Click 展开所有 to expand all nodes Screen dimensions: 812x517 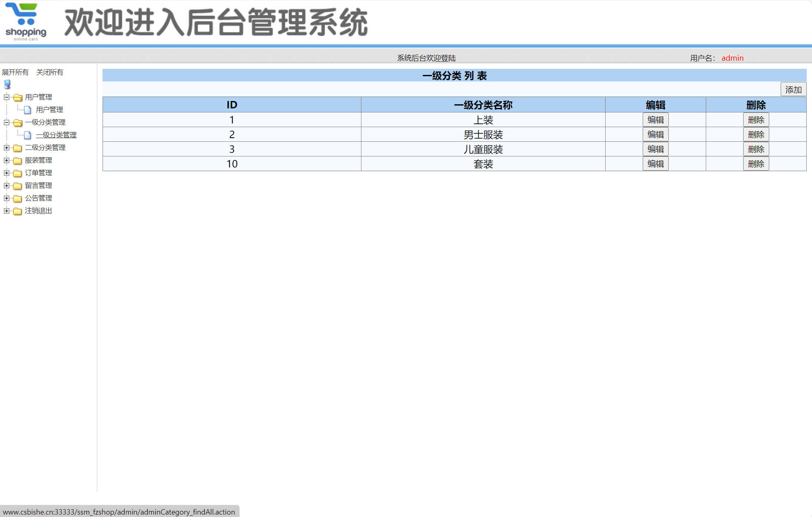(15, 72)
